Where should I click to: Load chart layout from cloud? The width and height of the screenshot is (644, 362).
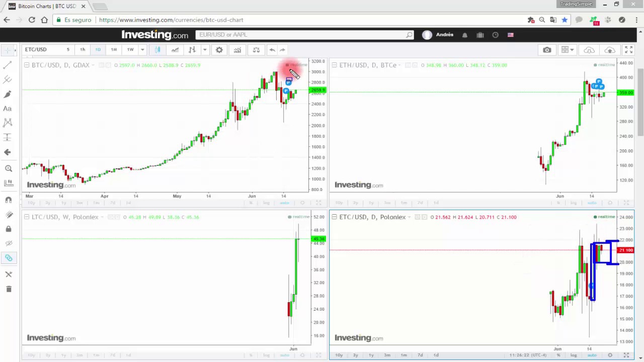[x=589, y=50]
